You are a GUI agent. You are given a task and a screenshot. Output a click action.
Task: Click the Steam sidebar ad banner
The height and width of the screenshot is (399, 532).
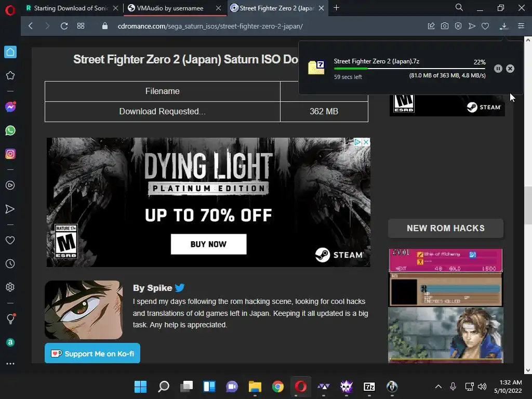tap(447, 105)
